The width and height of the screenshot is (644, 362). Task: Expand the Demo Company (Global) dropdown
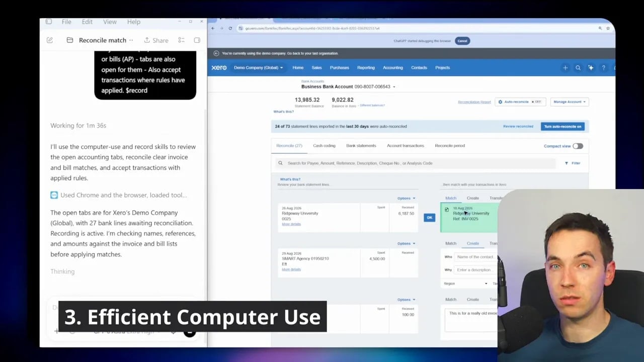tap(259, 67)
